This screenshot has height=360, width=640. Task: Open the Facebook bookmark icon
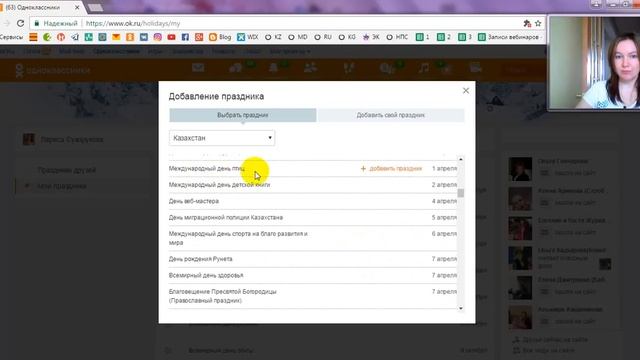(185, 37)
